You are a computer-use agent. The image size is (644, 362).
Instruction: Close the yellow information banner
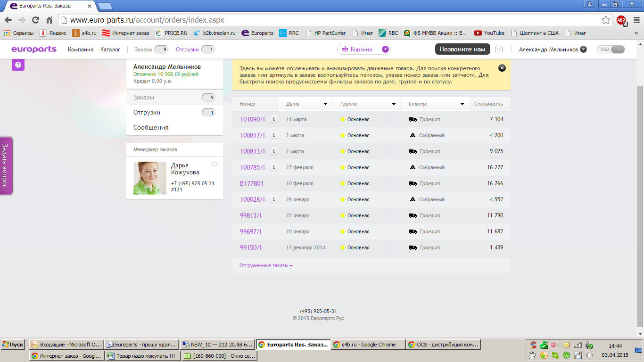(502, 68)
